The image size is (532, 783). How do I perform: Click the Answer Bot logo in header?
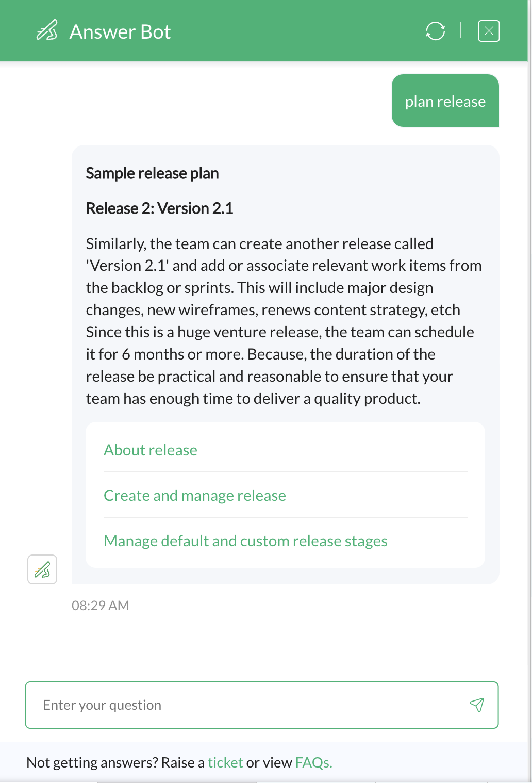tap(47, 30)
